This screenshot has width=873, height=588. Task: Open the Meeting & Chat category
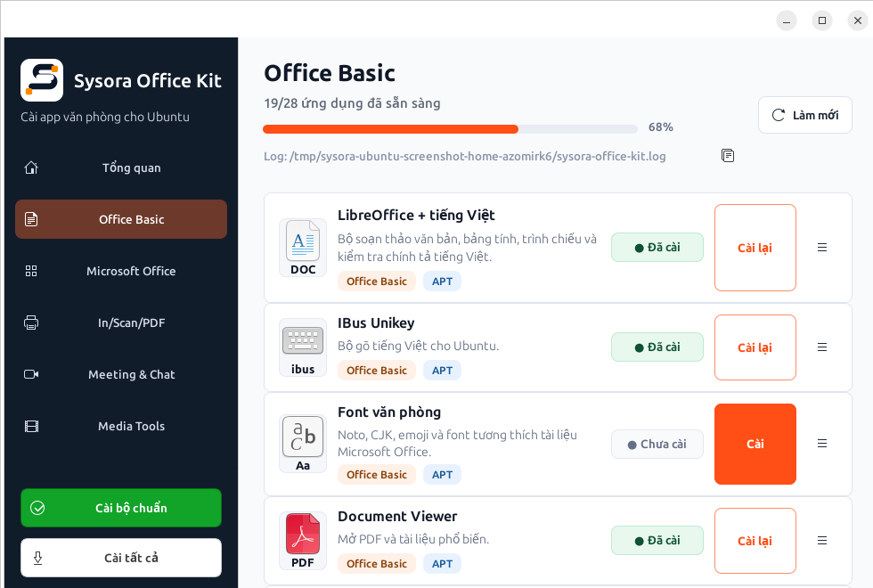pos(121,375)
